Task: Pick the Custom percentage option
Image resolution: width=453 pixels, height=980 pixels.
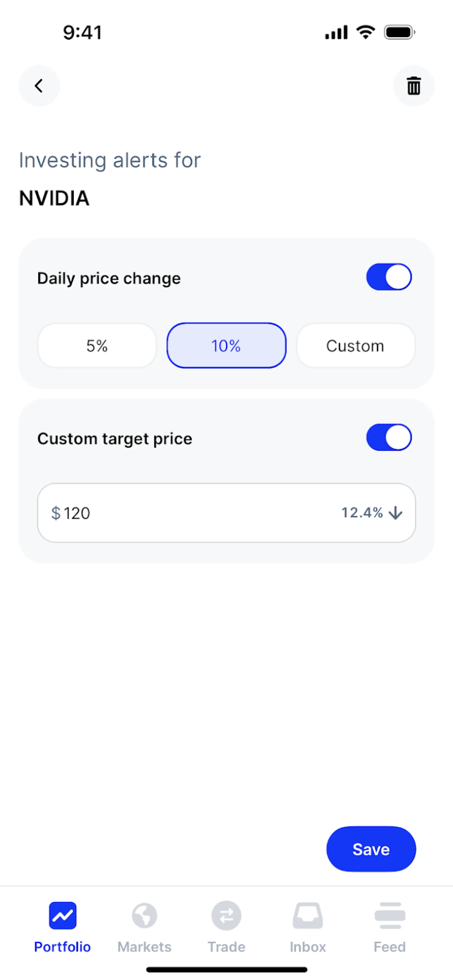Action: coord(356,345)
